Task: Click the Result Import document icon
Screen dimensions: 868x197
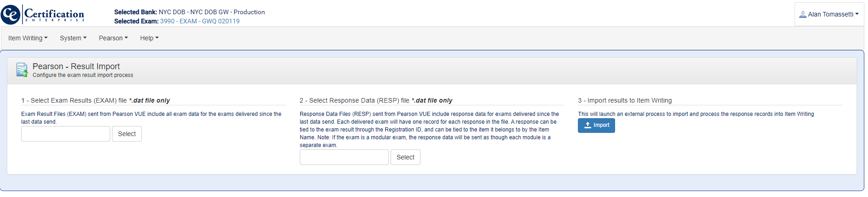Action: click(x=22, y=70)
